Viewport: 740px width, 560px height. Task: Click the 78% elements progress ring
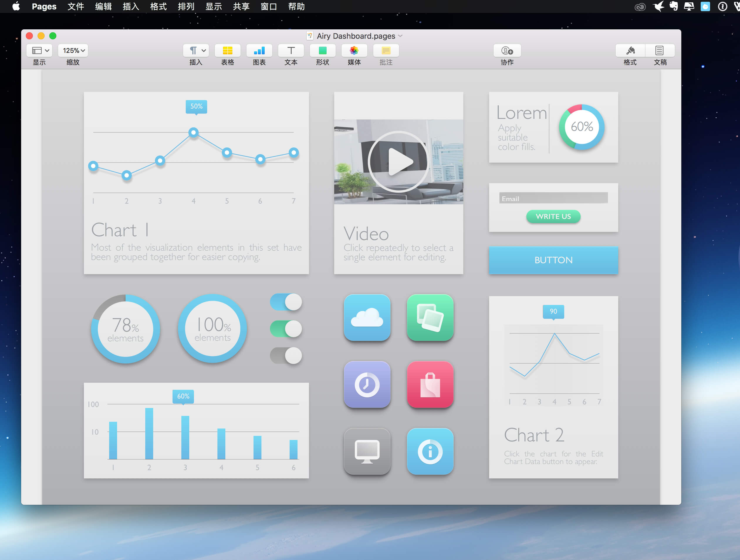pos(126,329)
